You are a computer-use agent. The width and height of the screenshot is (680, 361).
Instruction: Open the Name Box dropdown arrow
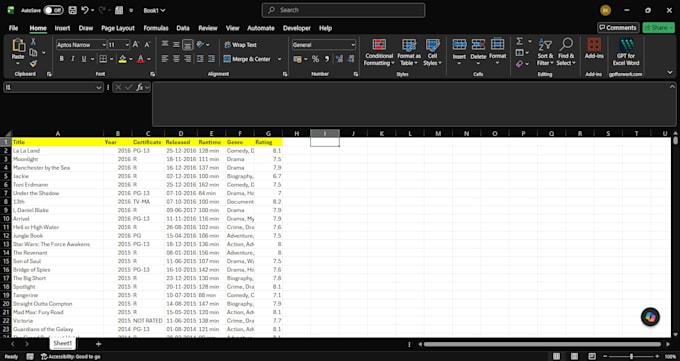[99, 87]
